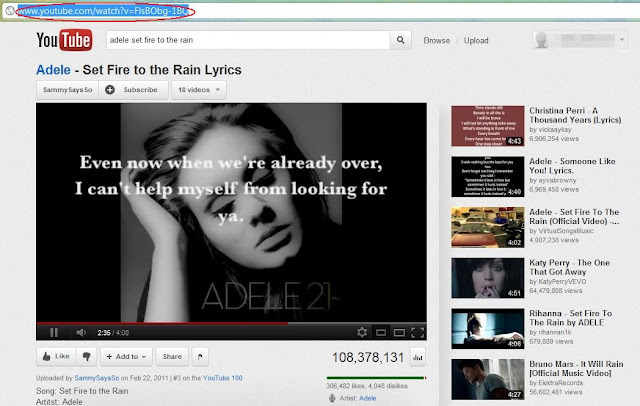
Task: Open Adele Someone Like You Lyrics thumbnail
Action: point(488,176)
